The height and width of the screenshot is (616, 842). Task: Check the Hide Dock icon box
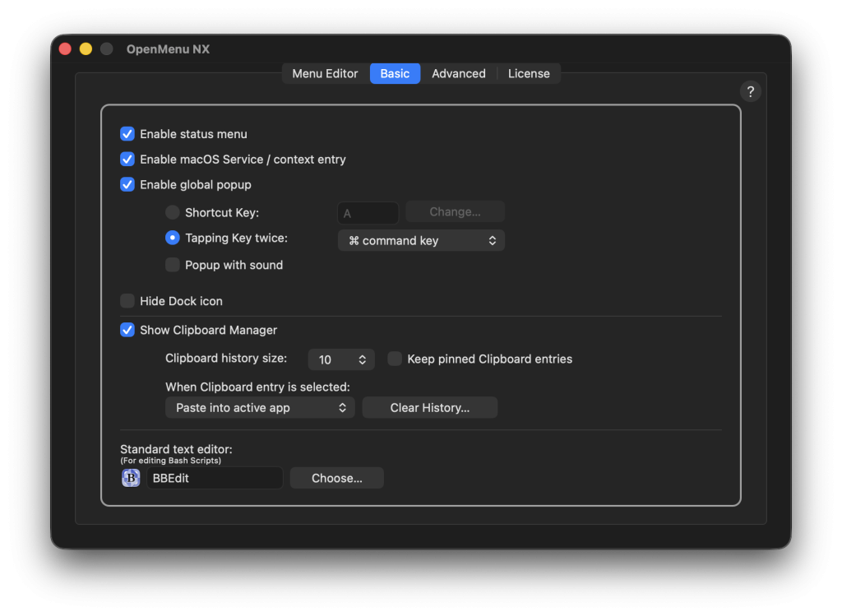pyautogui.click(x=127, y=301)
